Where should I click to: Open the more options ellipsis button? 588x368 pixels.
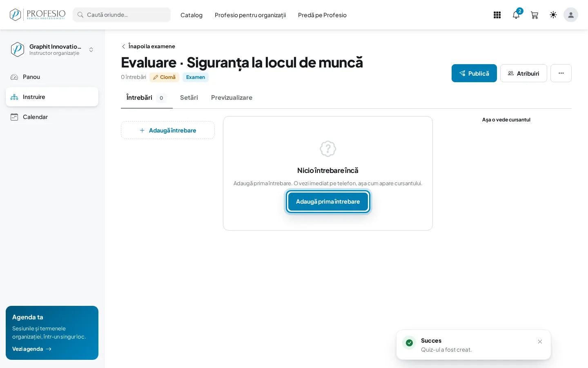[561, 73]
